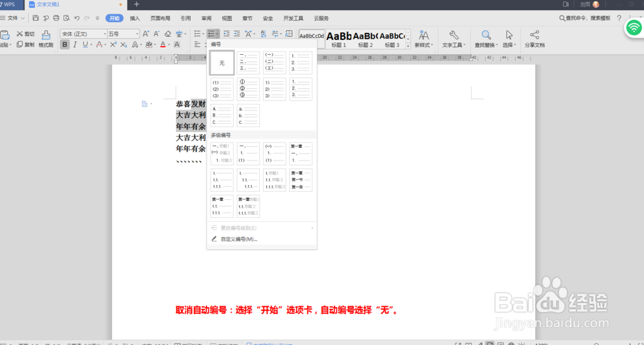Screen dimensions: 644x345
Task: Open the File (文件) menu
Action: [x=13, y=18]
